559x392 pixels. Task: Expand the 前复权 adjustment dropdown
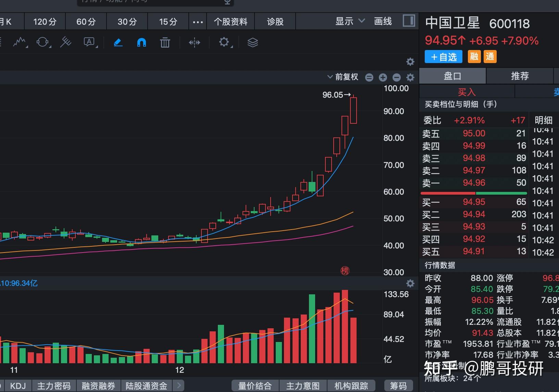click(x=343, y=77)
